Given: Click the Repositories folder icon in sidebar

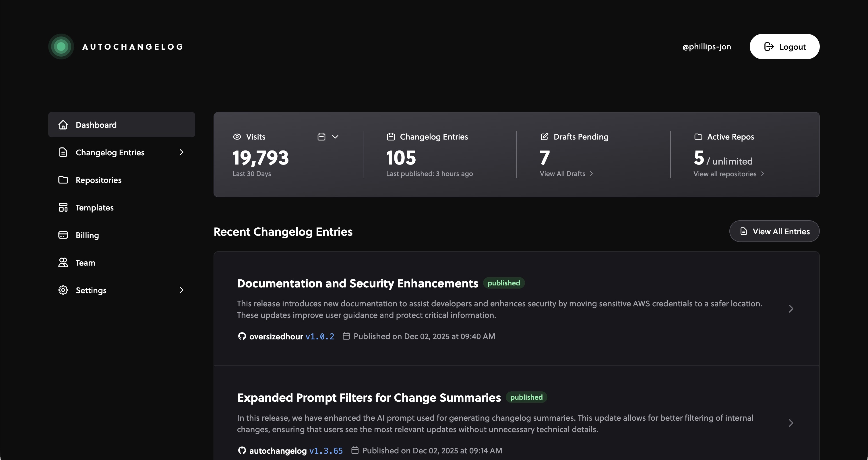Looking at the screenshot, I should pos(63,180).
